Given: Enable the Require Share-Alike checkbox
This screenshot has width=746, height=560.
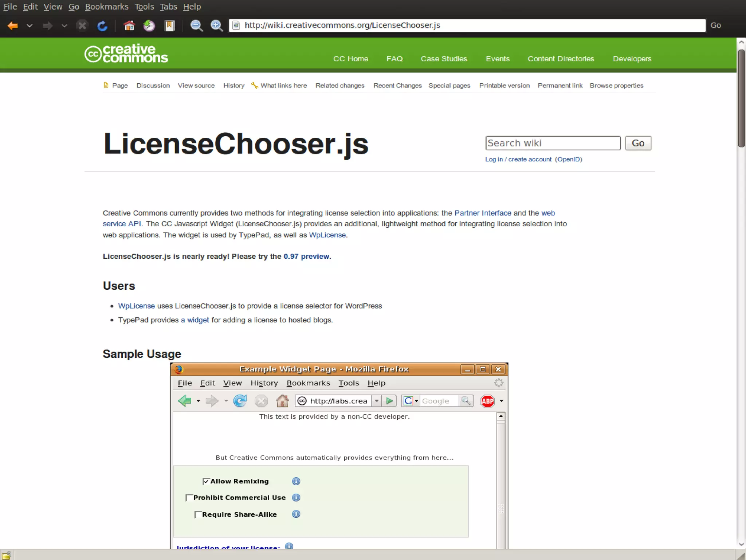Looking at the screenshot, I should click(198, 514).
